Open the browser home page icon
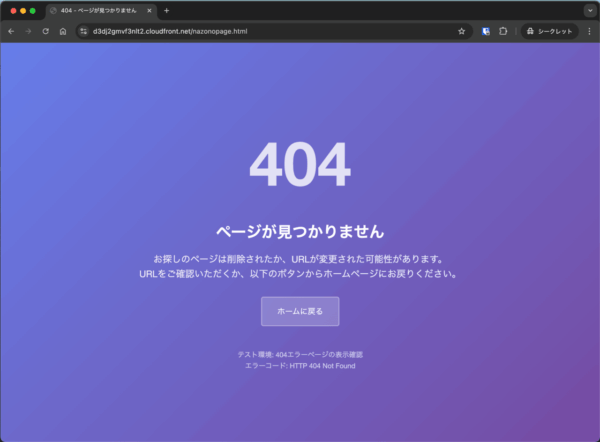The image size is (600, 442). coord(62,31)
